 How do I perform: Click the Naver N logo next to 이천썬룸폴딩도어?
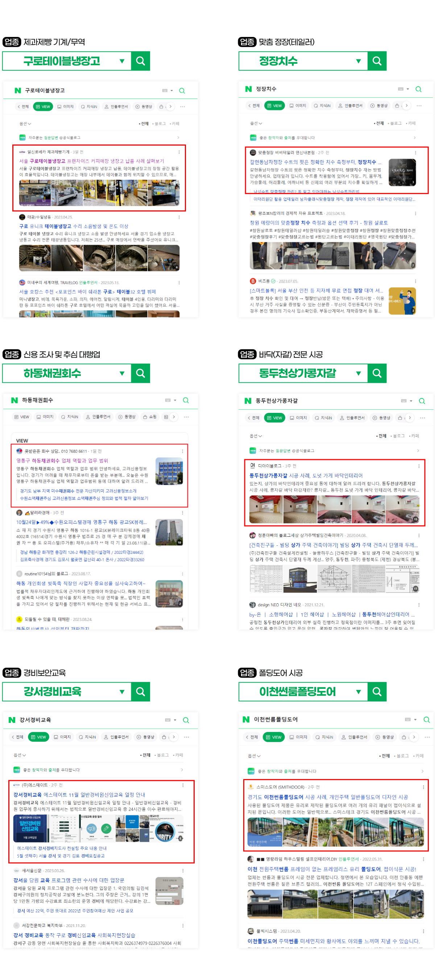(246, 719)
